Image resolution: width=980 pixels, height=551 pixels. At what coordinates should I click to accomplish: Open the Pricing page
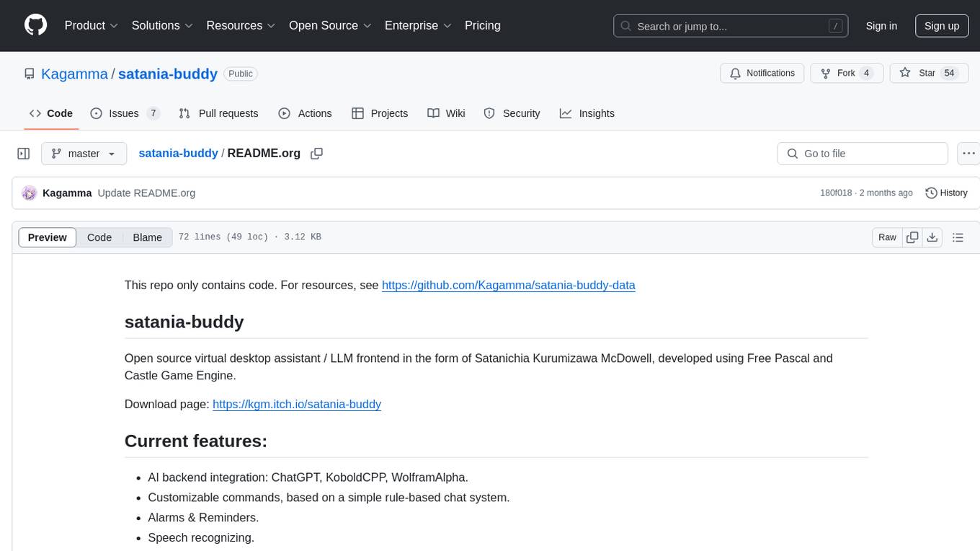(x=483, y=25)
